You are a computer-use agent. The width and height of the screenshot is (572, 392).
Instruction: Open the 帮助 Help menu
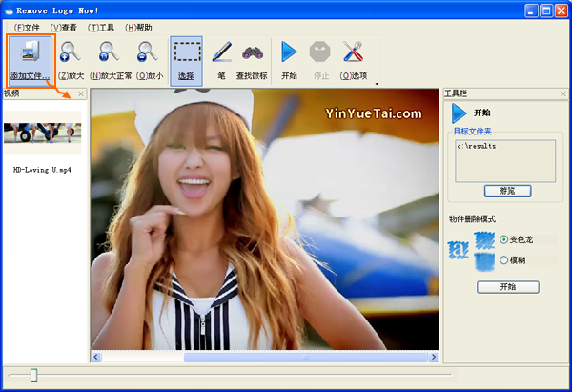coord(138,28)
